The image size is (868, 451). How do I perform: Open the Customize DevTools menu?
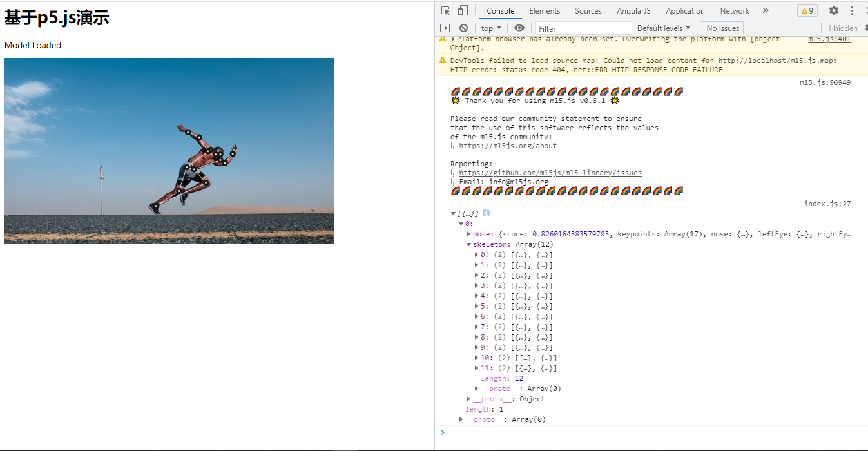pos(852,10)
